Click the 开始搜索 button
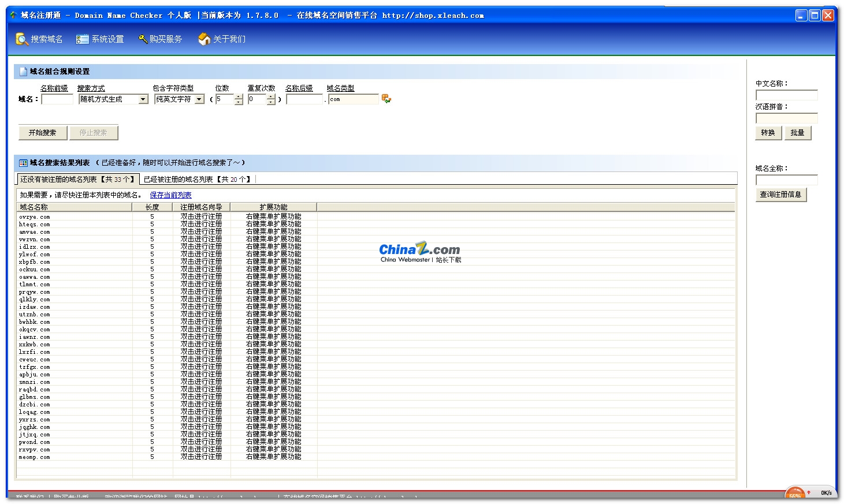The width and height of the screenshot is (844, 504). point(43,133)
